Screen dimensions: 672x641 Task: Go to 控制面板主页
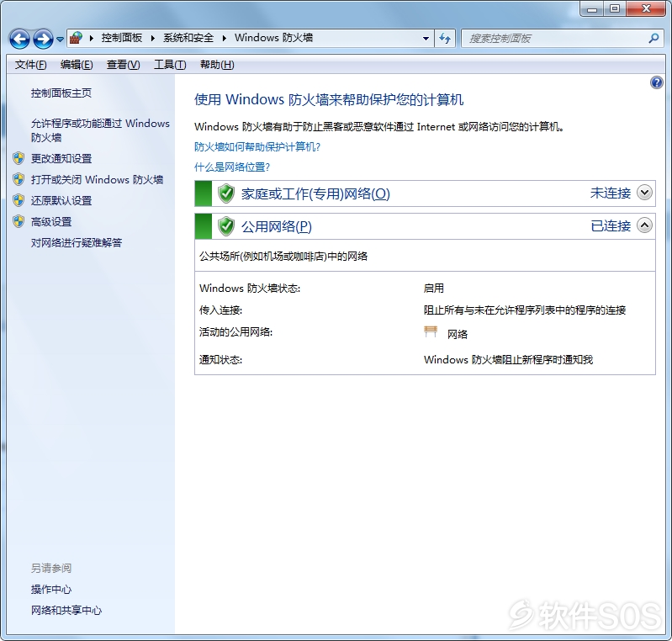[61, 93]
